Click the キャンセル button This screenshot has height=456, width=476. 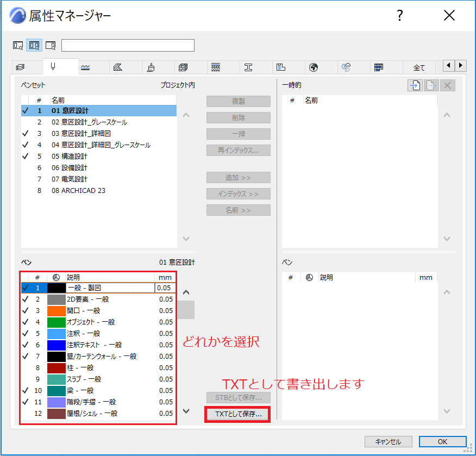coord(389,441)
